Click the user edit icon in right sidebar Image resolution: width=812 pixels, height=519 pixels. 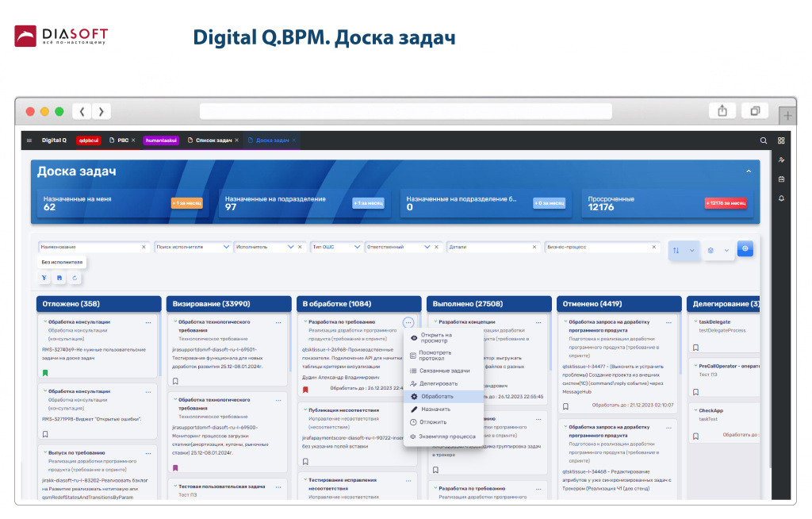[x=781, y=160]
